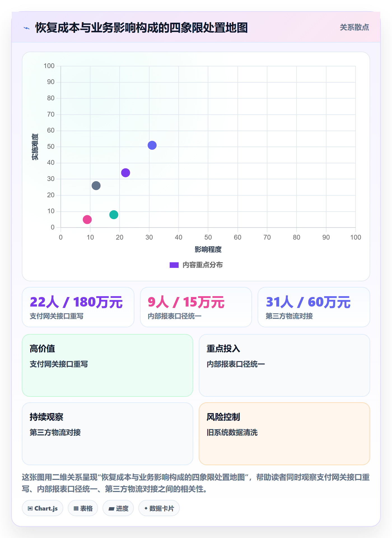Click the grid icon inside the 表格 chip
This screenshot has height=538, width=392.
pyautogui.click(x=76, y=508)
